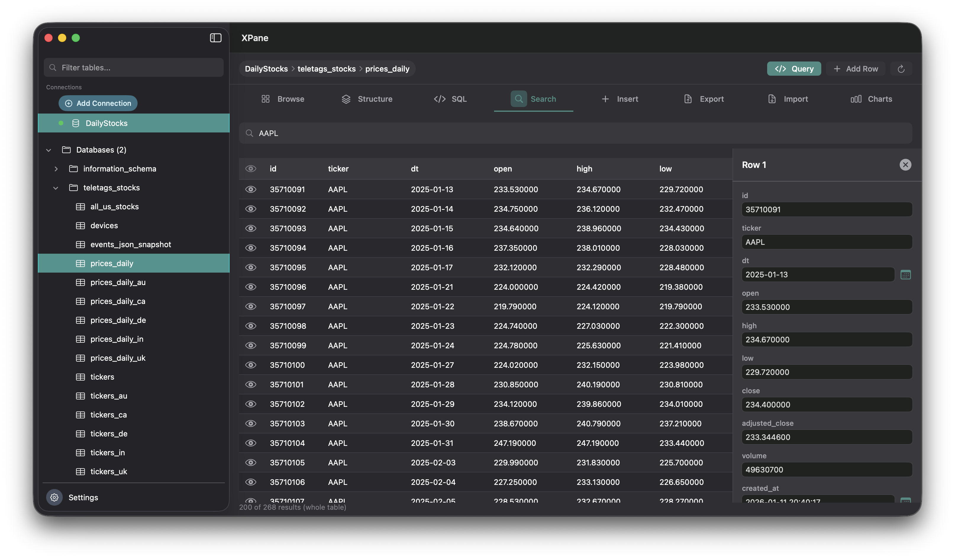The width and height of the screenshot is (955, 560).
Task: Open the Charts tab
Action: [x=871, y=99]
